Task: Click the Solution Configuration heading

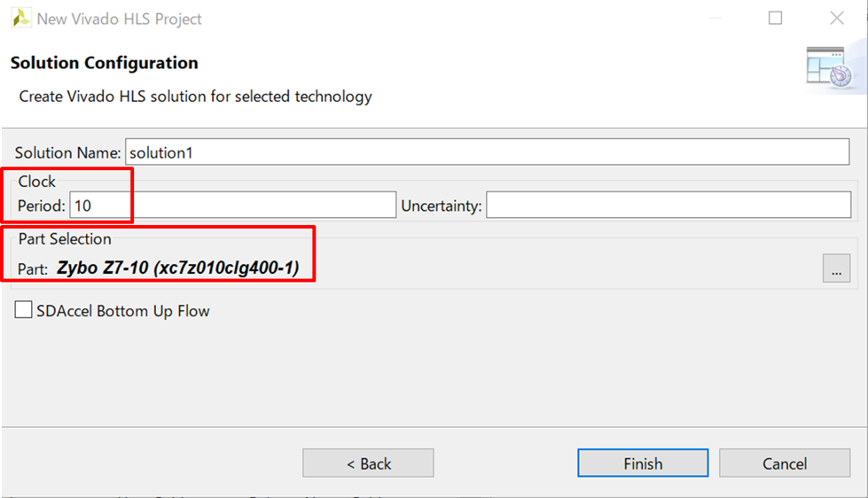Action: click(x=104, y=63)
